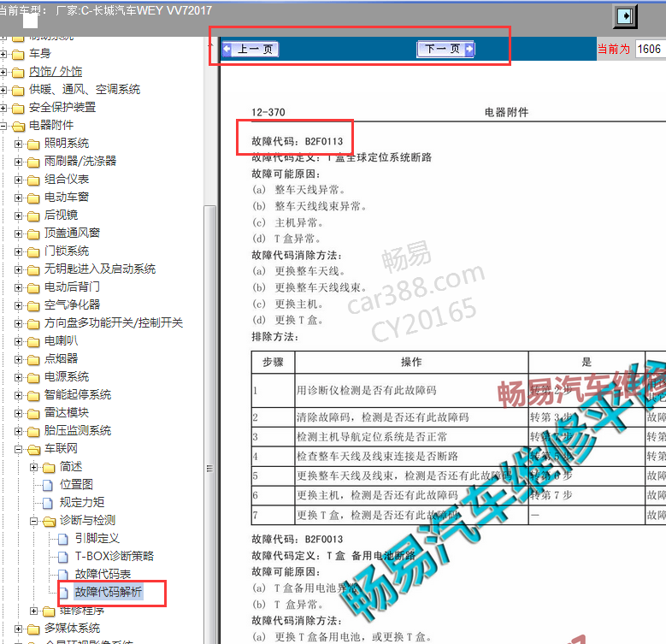
Task: Expand the 多媒体系统 folder
Action: [18, 629]
